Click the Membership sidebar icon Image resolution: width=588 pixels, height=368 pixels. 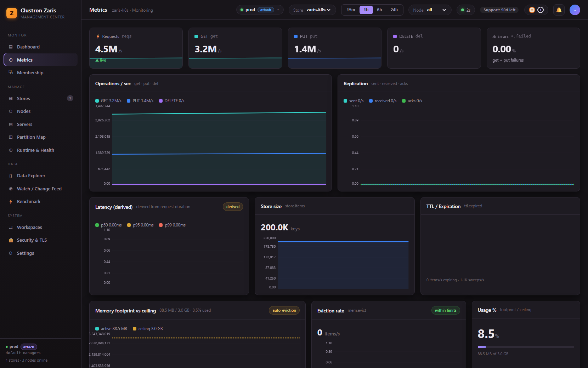[11, 73]
